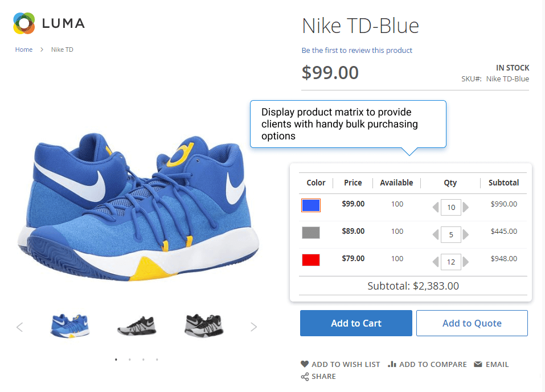The image size is (545, 392).
Task: Show previous gallery thumbnails with left arrow
Action: (x=20, y=327)
